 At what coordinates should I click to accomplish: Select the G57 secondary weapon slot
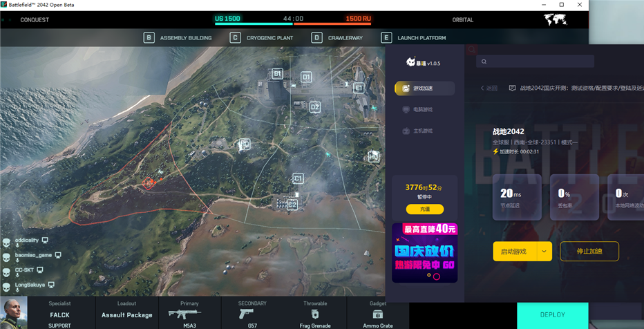click(x=252, y=314)
